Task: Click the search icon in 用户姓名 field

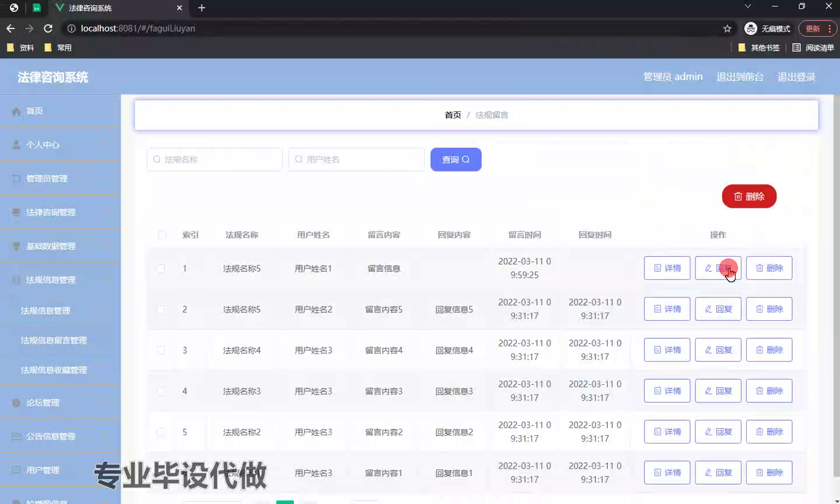Action: tap(299, 159)
